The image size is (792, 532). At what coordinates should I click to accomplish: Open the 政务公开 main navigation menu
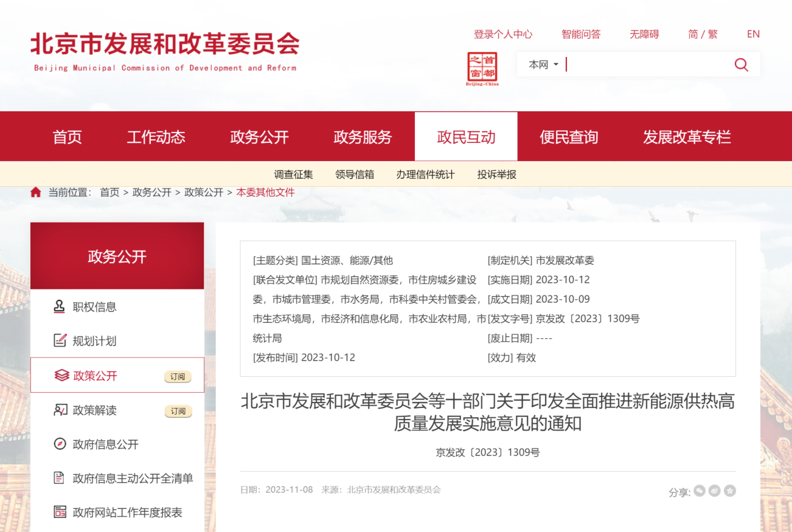click(x=259, y=137)
